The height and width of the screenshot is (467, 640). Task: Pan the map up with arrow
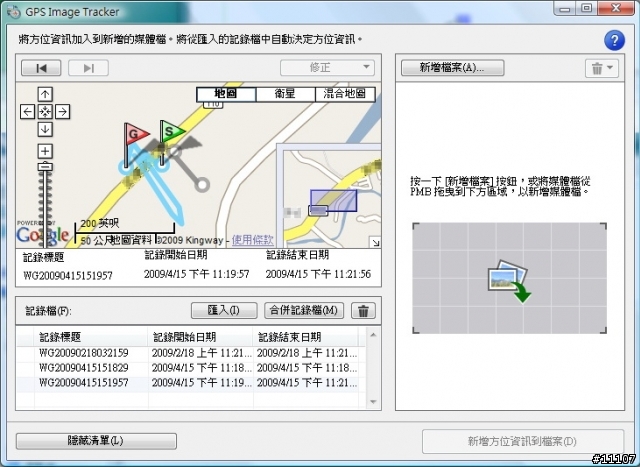45,94
